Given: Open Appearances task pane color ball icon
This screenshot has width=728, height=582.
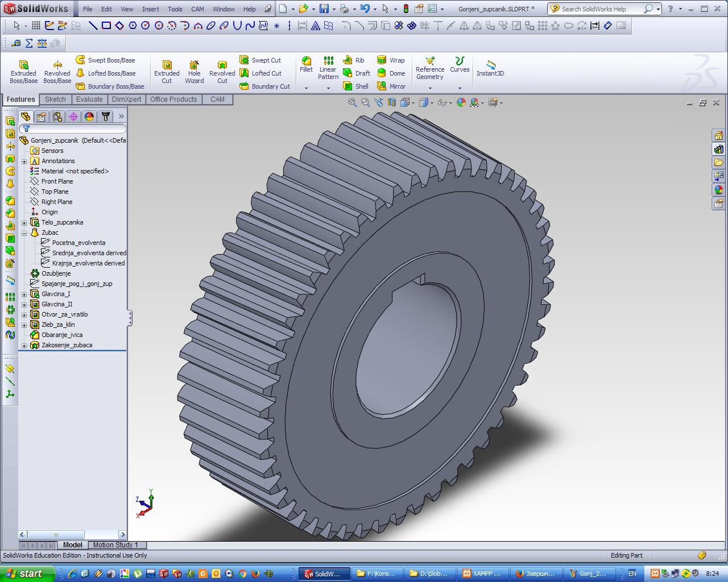Looking at the screenshot, I should pos(719,190).
